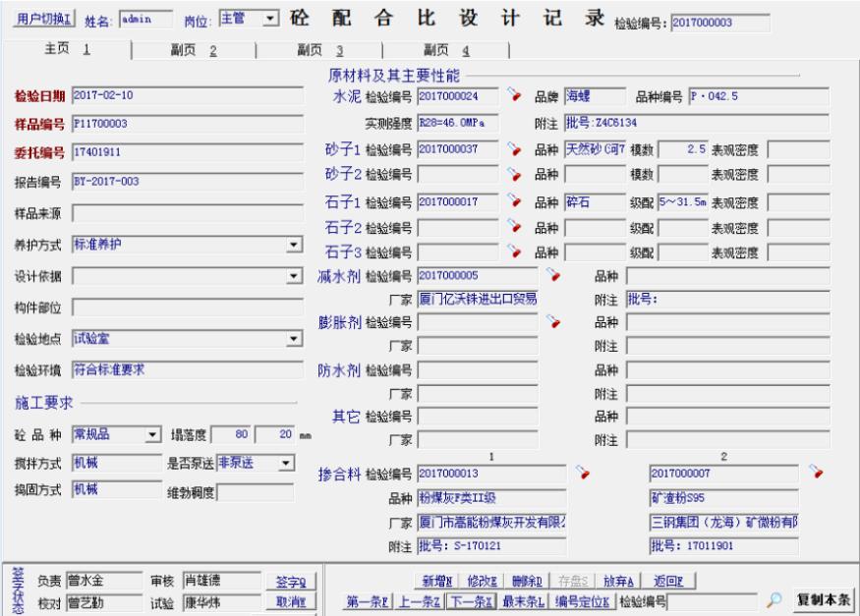
Task: Click the 实测强度 field
Action: coord(458,123)
